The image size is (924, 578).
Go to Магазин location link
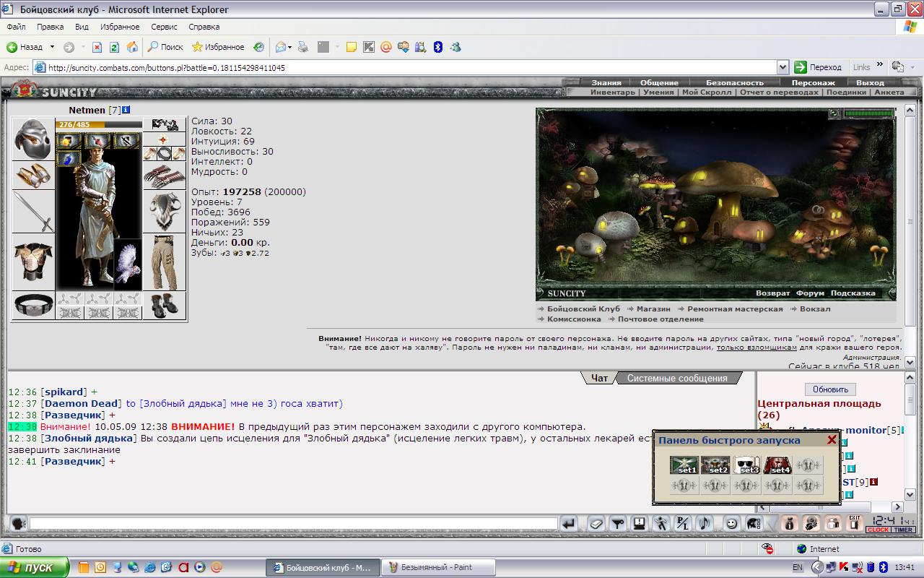pos(653,309)
